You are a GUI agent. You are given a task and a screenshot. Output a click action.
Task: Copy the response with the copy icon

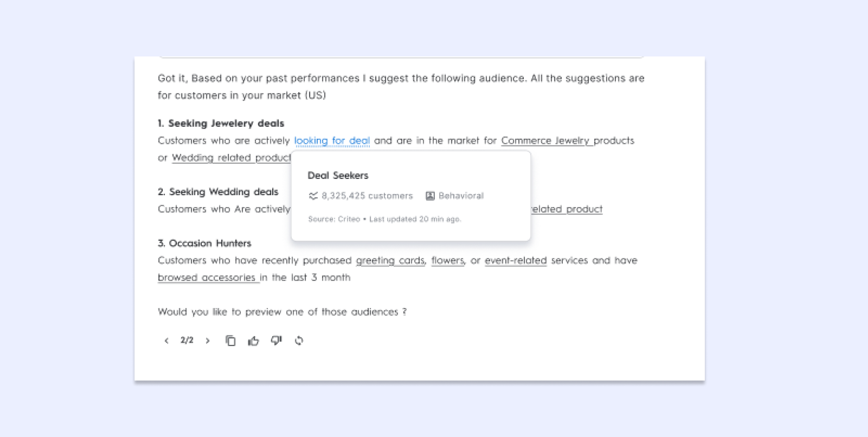(230, 341)
